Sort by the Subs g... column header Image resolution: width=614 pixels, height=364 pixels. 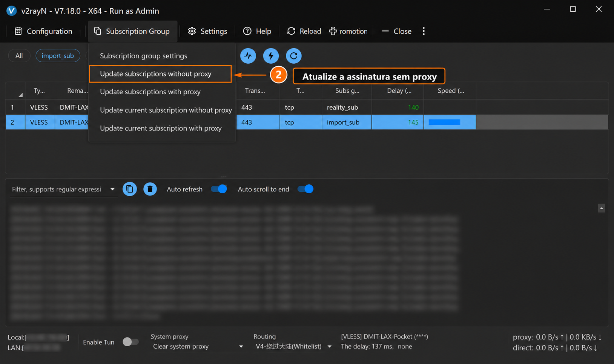(347, 91)
